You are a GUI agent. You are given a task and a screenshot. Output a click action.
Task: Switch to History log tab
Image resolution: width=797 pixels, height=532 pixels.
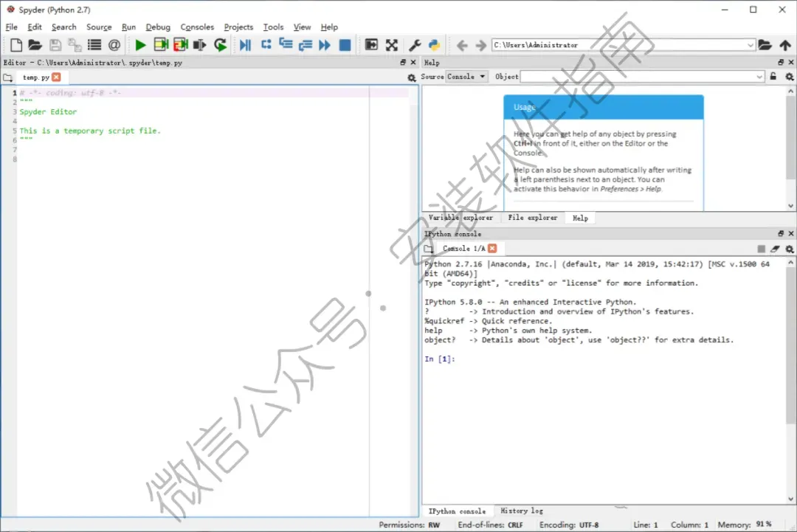522,511
